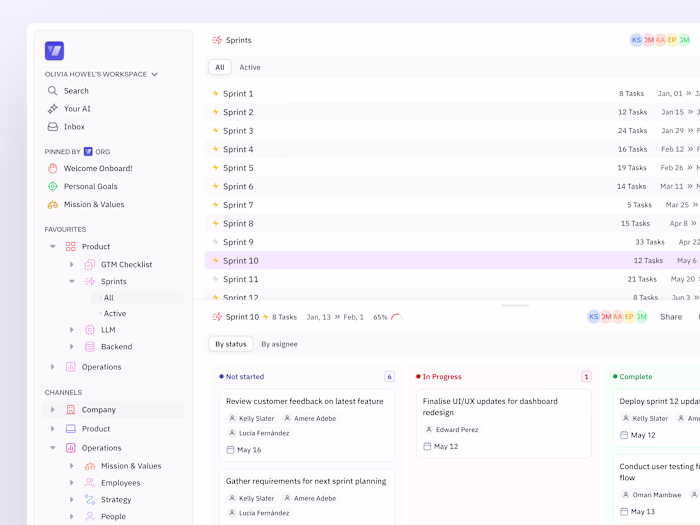The height and width of the screenshot is (525, 700).
Task: Open Personal Goals target icon
Action: coord(53,186)
